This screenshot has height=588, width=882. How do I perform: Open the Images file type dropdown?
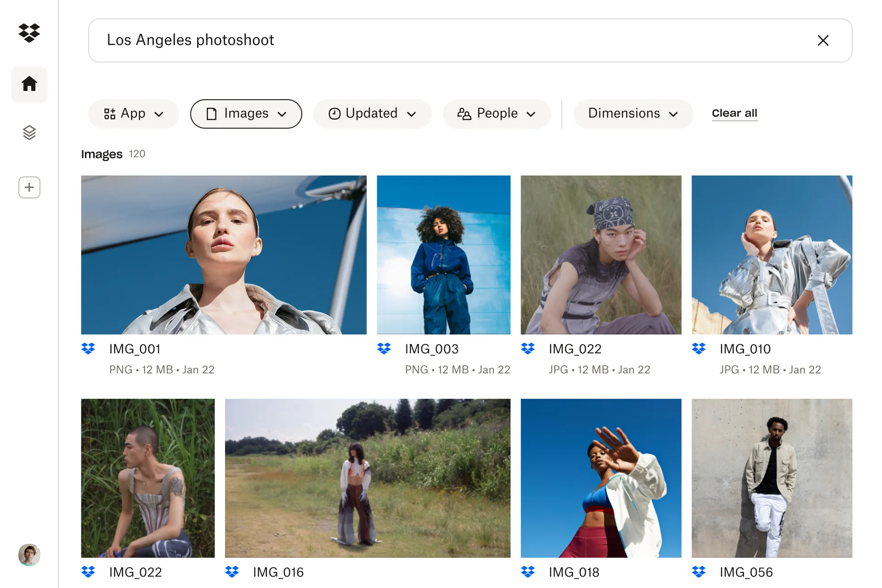click(x=246, y=113)
